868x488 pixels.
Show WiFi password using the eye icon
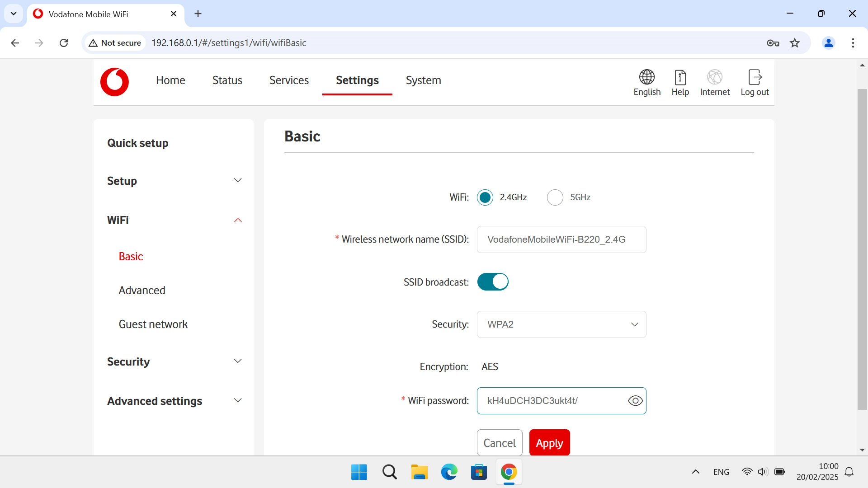pos(635,401)
